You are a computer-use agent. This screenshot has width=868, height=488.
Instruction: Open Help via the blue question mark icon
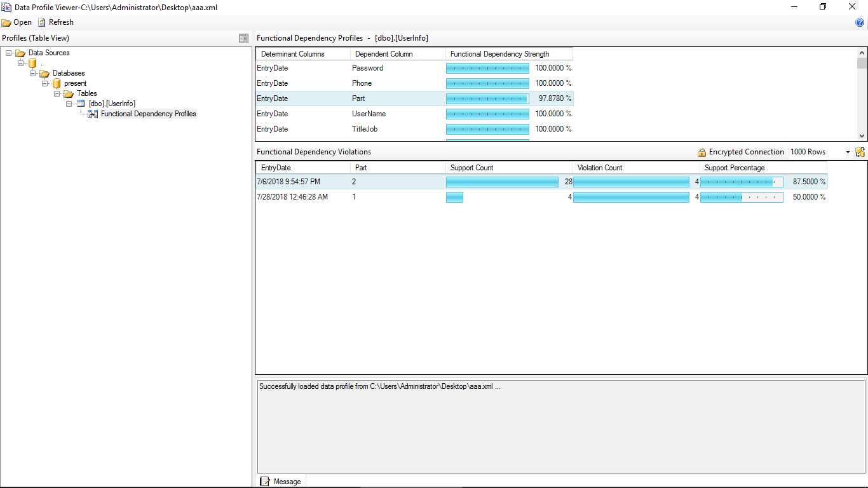coord(860,22)
